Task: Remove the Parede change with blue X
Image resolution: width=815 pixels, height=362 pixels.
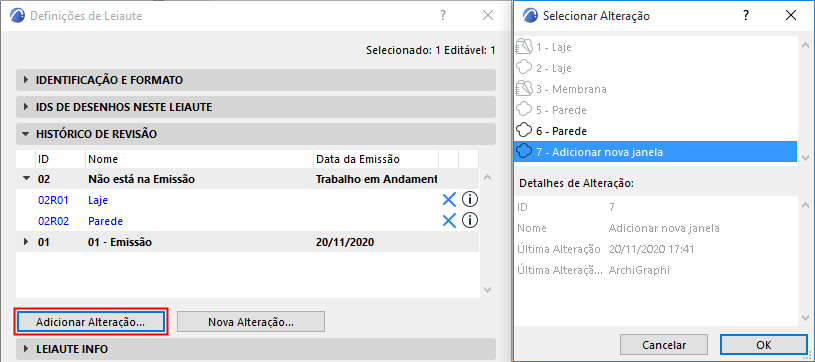Action: tap(449, 221)
